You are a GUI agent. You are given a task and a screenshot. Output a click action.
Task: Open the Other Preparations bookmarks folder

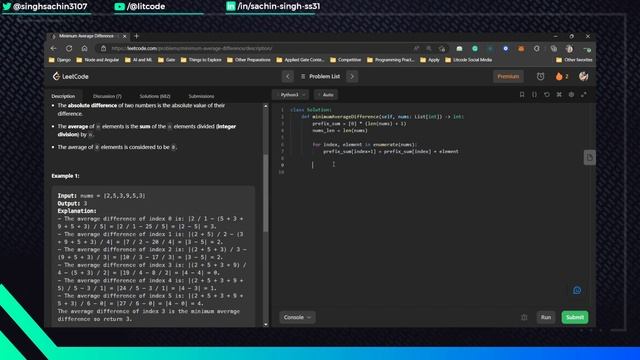249,60
